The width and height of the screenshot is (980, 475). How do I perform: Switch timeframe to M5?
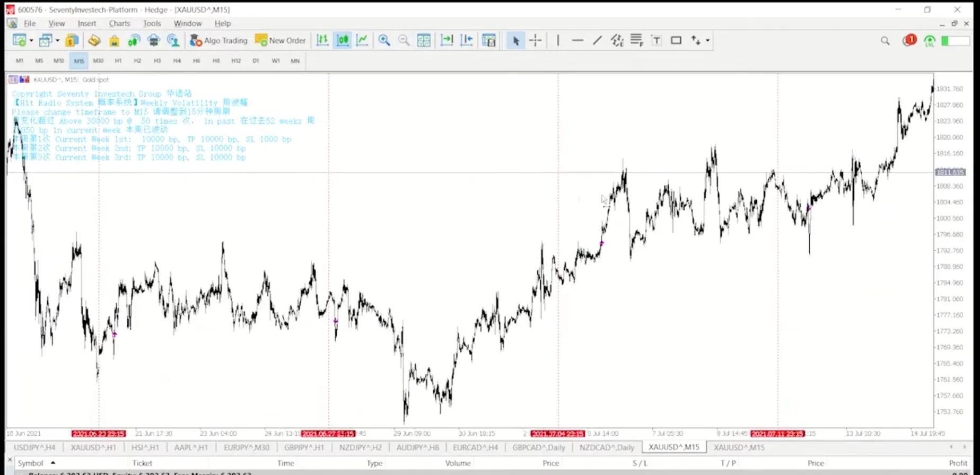click(x=39, y=61)
